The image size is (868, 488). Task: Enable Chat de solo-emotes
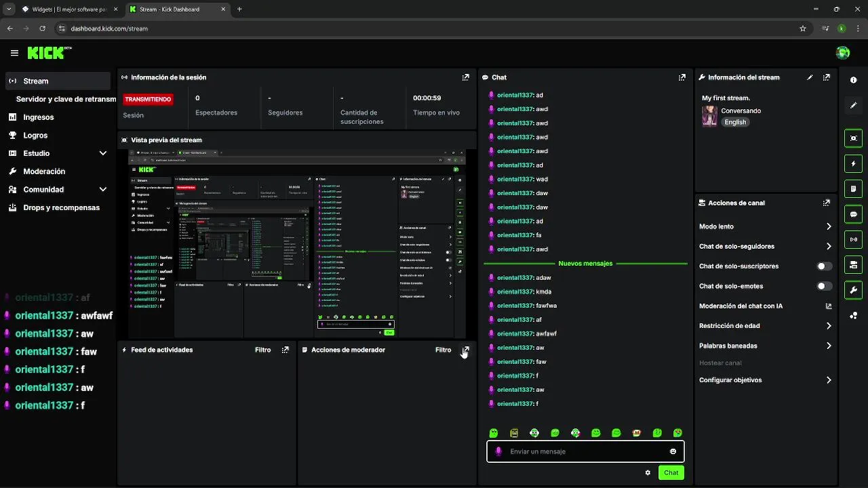824,286
